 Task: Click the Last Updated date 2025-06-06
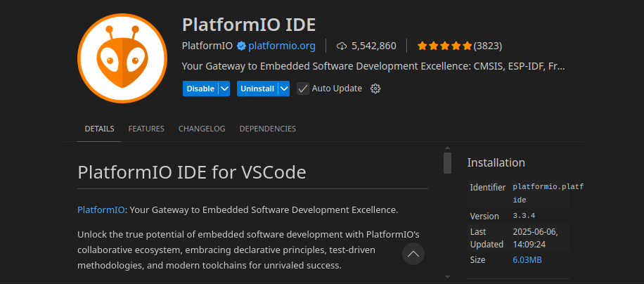coord(535,232)
